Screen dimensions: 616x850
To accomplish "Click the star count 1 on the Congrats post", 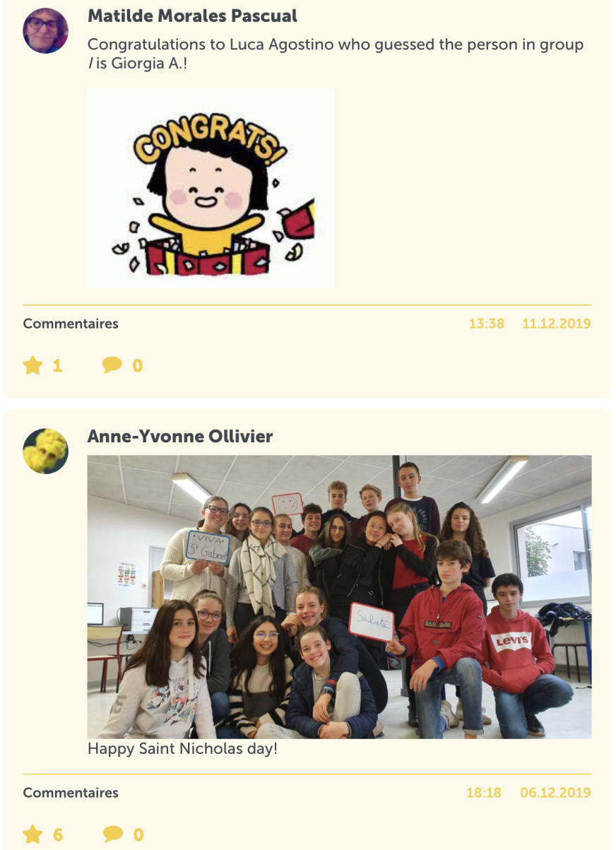I will click(x=57, y=365).
